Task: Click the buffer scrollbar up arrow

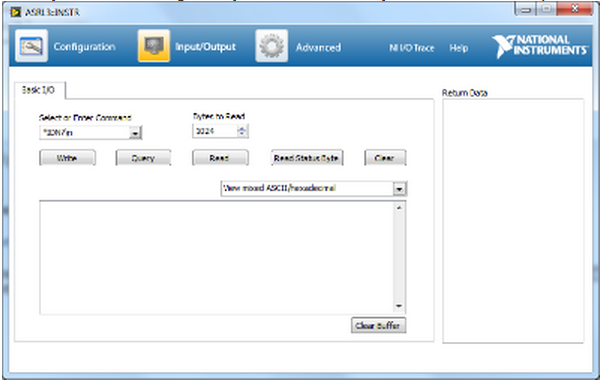Action: pos(399,207)
